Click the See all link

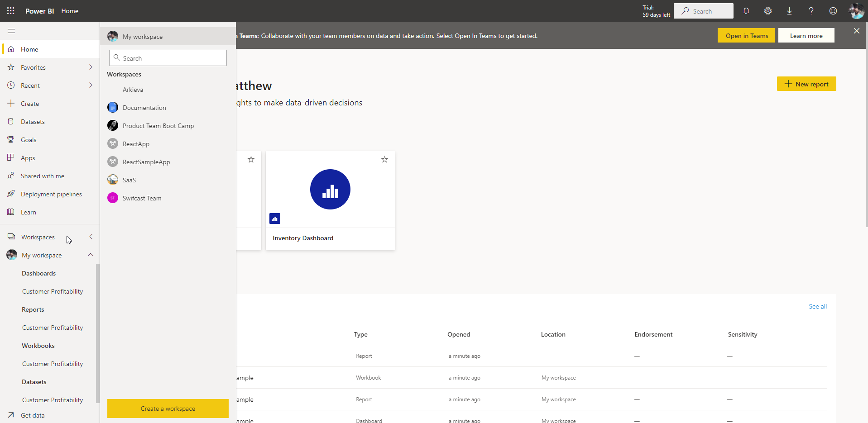[x=818, y=306]
